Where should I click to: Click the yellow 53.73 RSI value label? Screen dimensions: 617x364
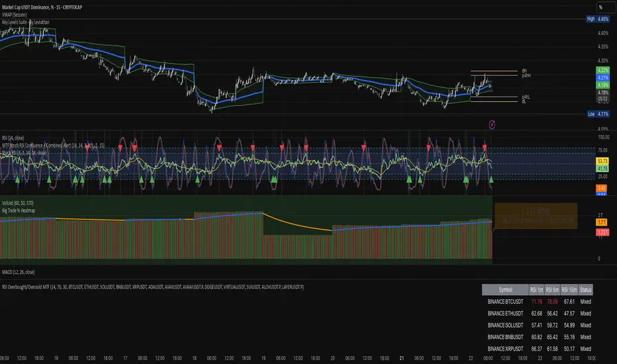[x=602, y=161]
